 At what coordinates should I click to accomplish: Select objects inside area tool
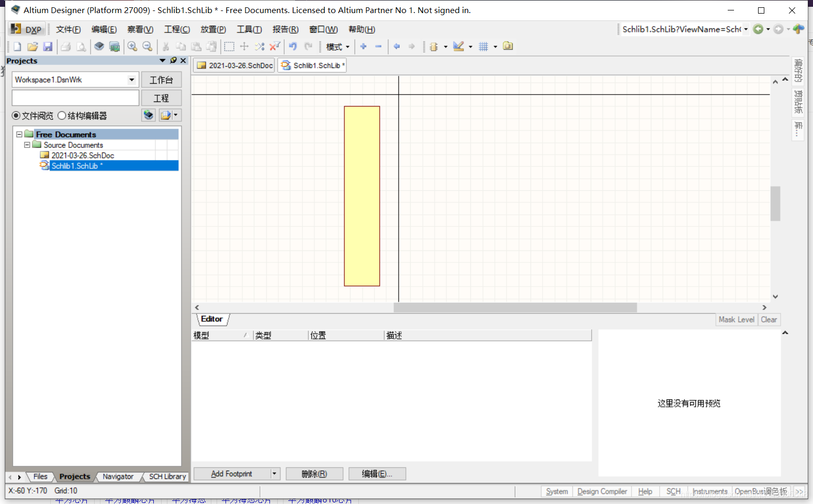point(229,47)
